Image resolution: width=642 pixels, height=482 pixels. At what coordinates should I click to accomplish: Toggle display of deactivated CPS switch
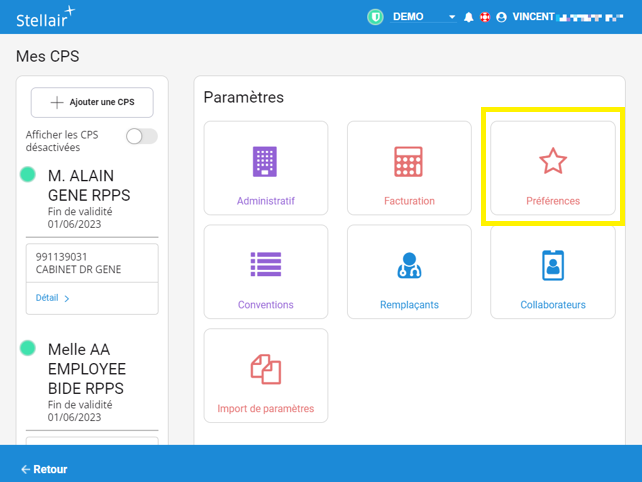pyautogui.click(x=141, y=136)
